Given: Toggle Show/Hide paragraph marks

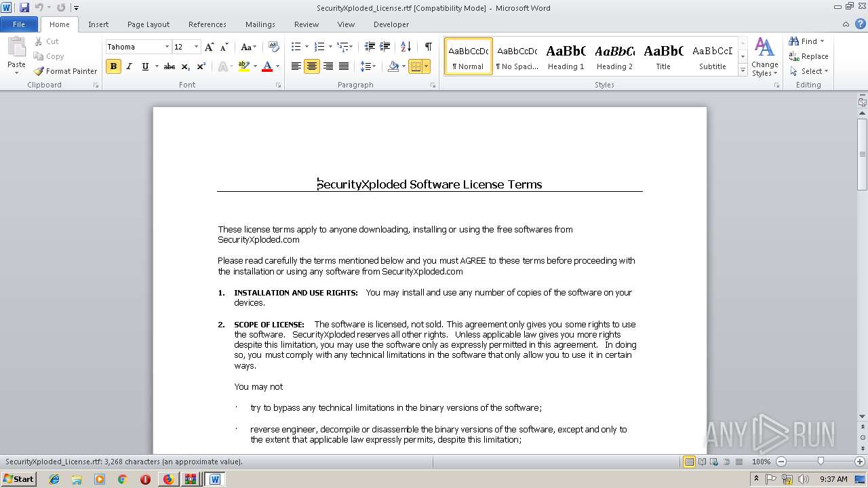Looking at the screenshot, I should pos(429,47).
